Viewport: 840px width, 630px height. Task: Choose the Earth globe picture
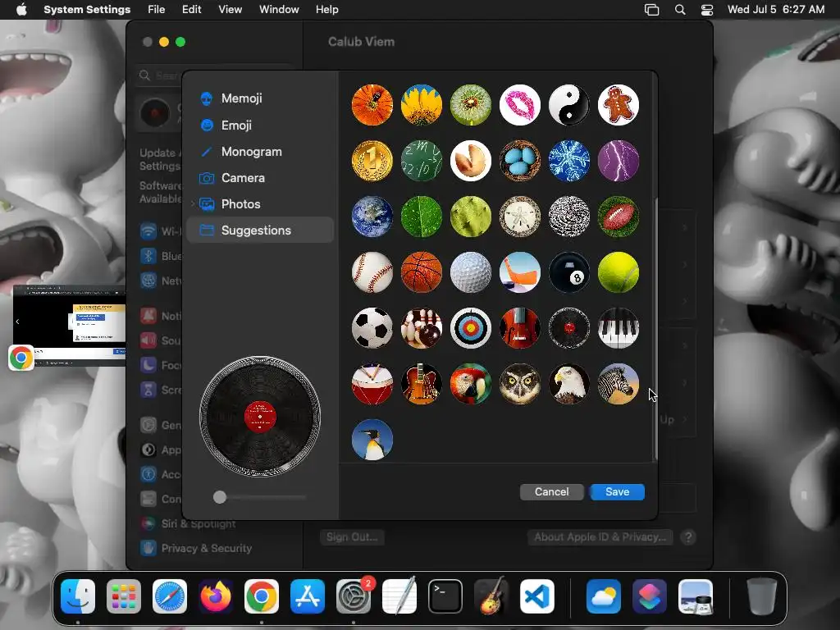372,217
